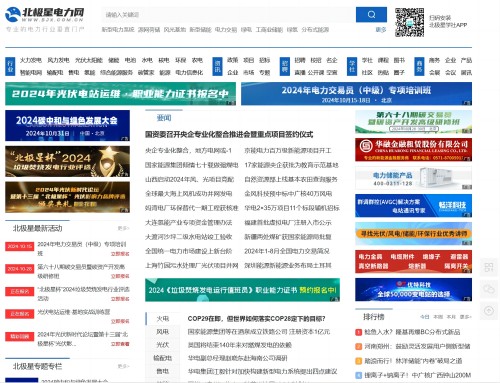Viewport: 500px width, 383px height.
Task: Open the 全球最大海上风机成功并网发电 link
Action: click(188, 194)
